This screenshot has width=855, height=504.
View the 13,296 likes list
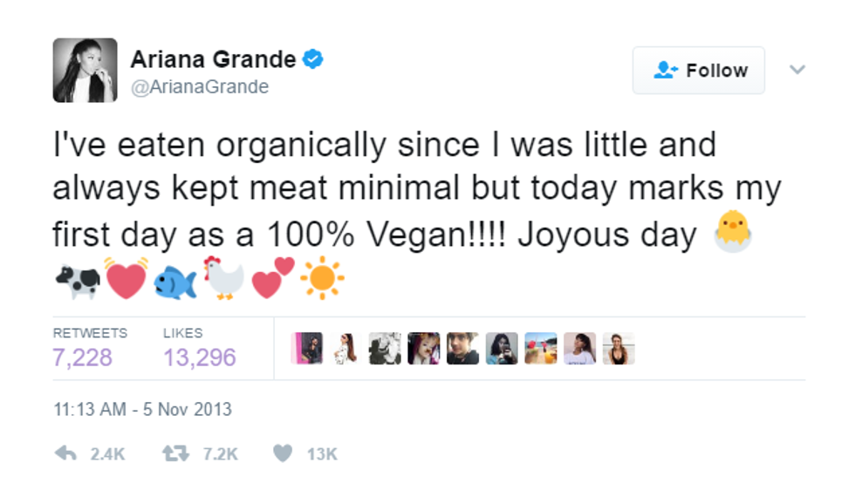click(199, 357)
